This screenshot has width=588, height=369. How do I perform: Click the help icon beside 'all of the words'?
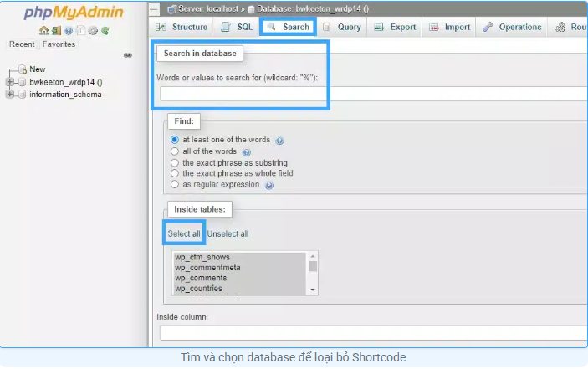point(247,152)
